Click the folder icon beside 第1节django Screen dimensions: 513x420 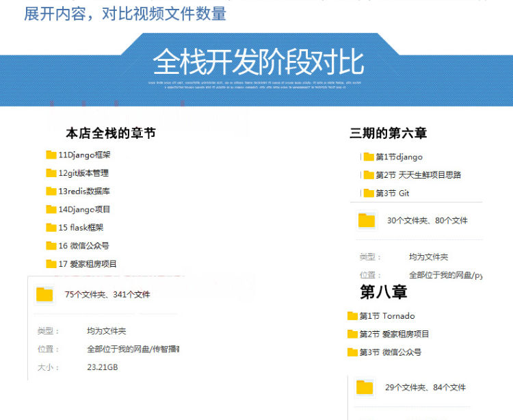coord(369,157)
